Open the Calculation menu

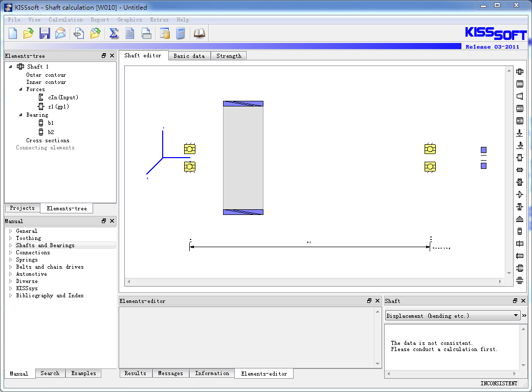(x=65, y=20)
